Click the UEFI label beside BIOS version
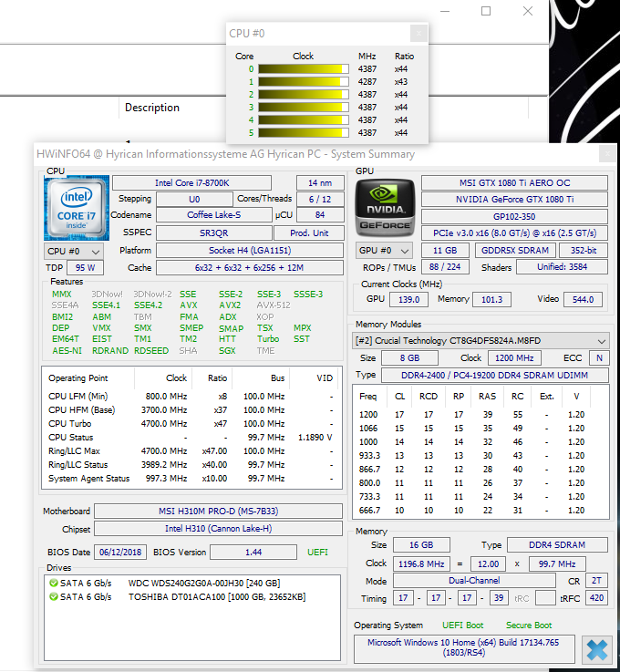The width and height of the screenshot is (620, 672). (x=317, y=552)
